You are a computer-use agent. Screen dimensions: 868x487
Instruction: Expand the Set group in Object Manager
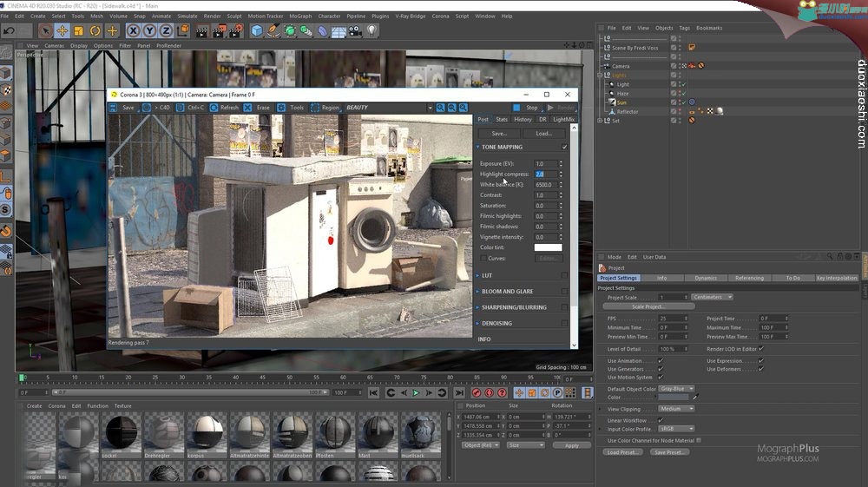(x=600, y=120)
